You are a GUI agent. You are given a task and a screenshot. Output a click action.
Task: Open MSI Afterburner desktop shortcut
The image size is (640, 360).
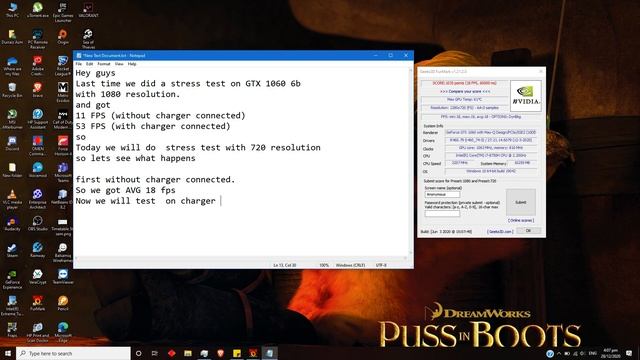pyautogui.click(x=12, y=119)
